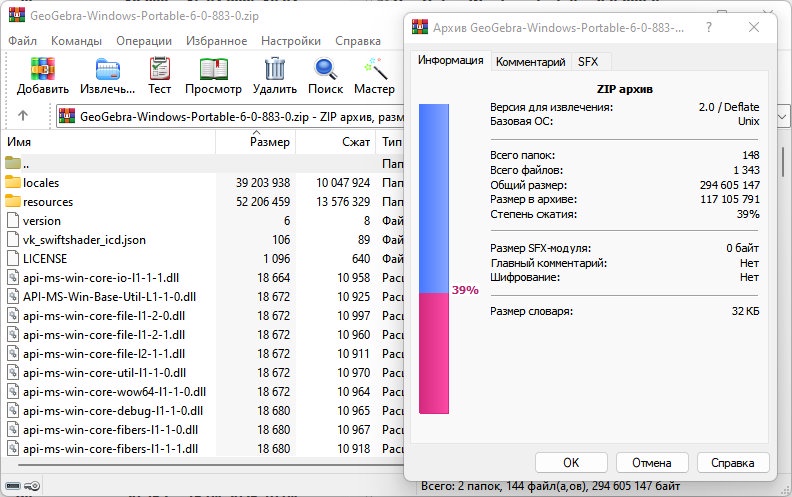Select the resources folder in file list
The image size is (792, 497).
coord(48,202)
